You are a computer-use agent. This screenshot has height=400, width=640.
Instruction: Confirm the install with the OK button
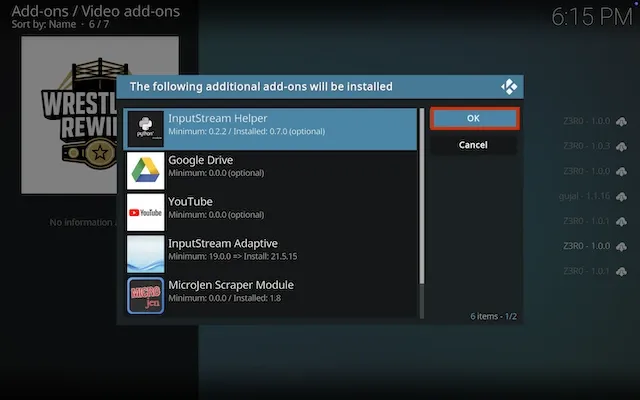[x=474, y=118]
